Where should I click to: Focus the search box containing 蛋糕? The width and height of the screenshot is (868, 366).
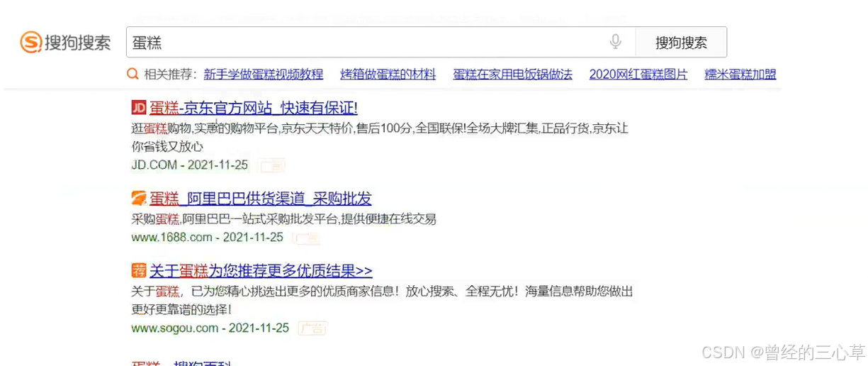(x=381, y=43)
